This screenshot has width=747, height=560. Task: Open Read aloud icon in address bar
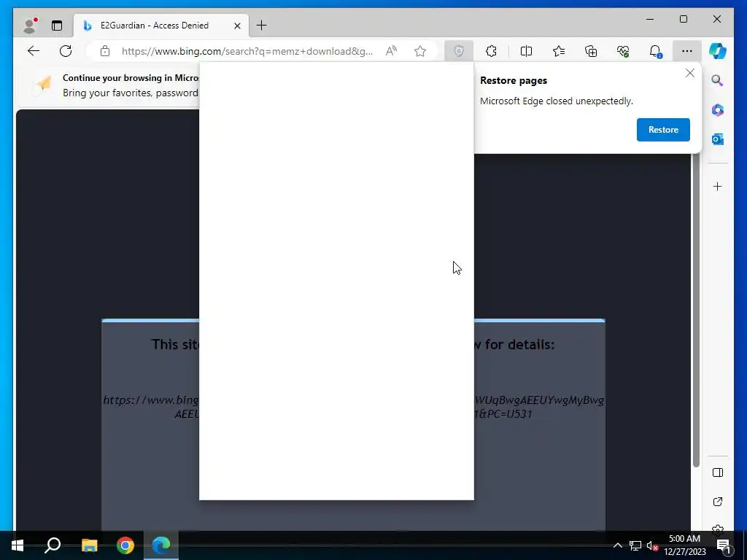391,51
